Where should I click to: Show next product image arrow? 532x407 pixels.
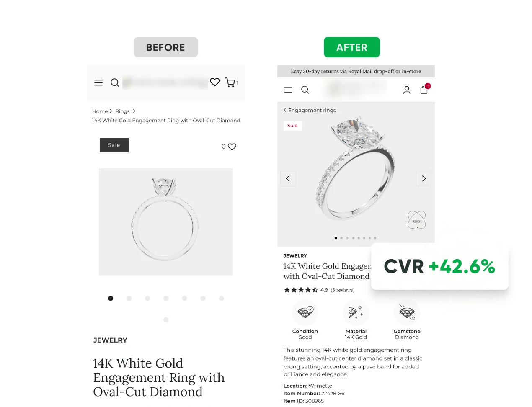coord(424,178)
